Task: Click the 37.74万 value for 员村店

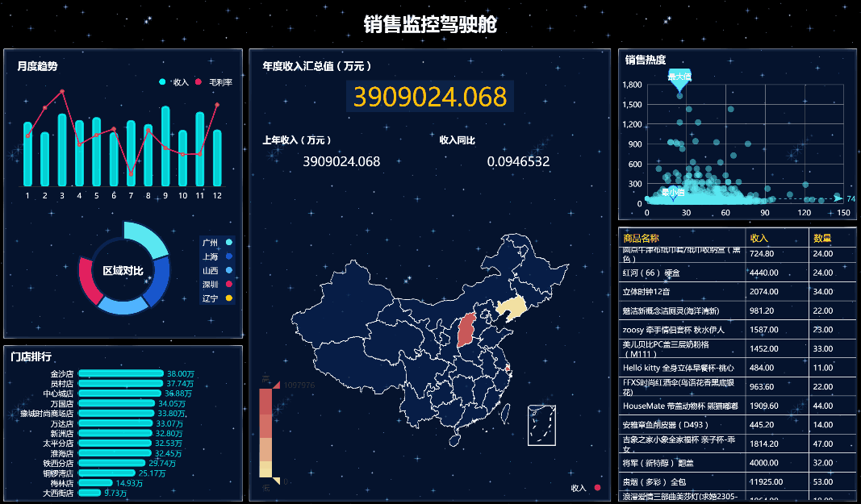Action: 180,384
